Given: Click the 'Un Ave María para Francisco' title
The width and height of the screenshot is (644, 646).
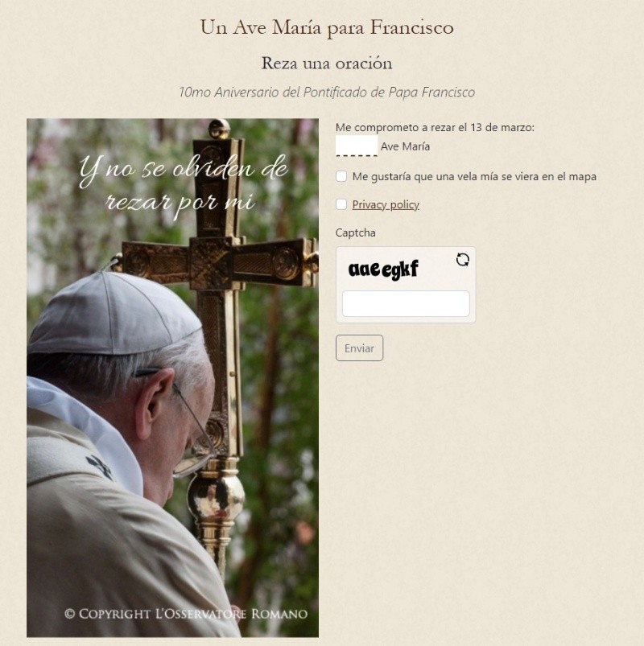Looking at the screenshot, I should pos(327,27).
